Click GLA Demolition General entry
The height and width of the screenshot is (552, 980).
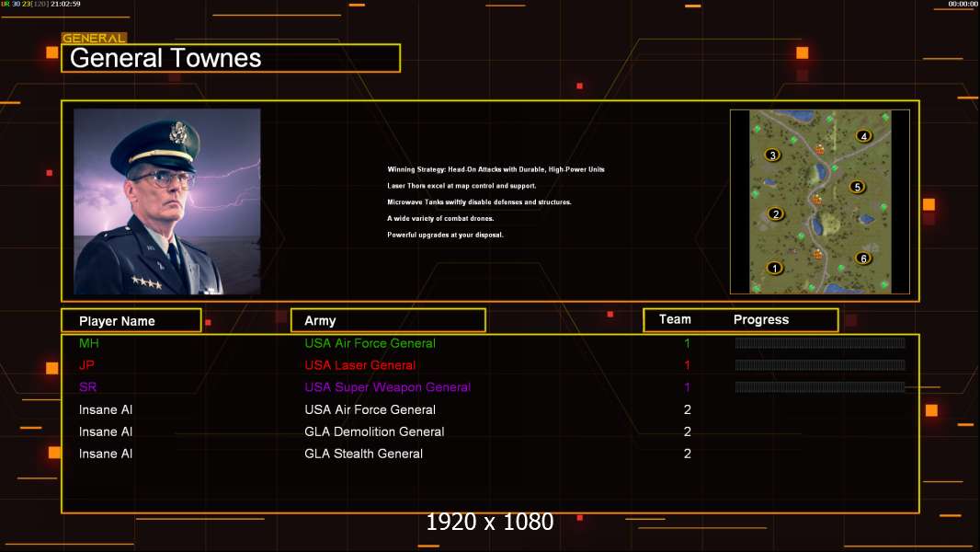tap(374, 431)
